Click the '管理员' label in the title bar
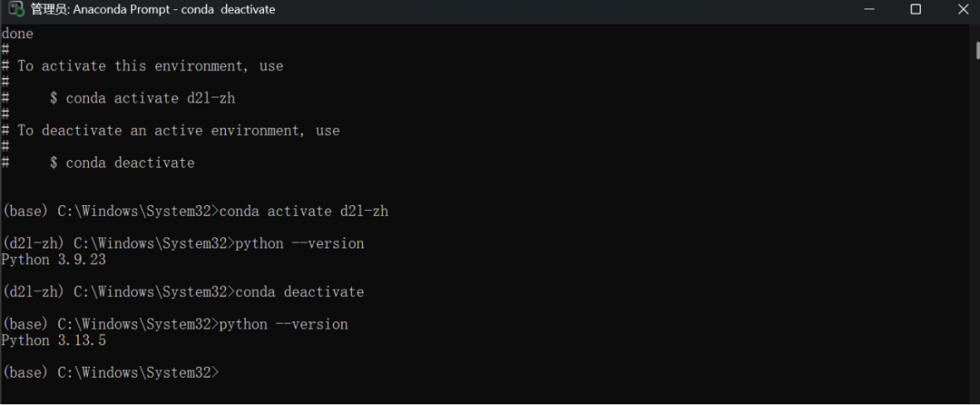This screenshot has width=980, height=405. 49,10
